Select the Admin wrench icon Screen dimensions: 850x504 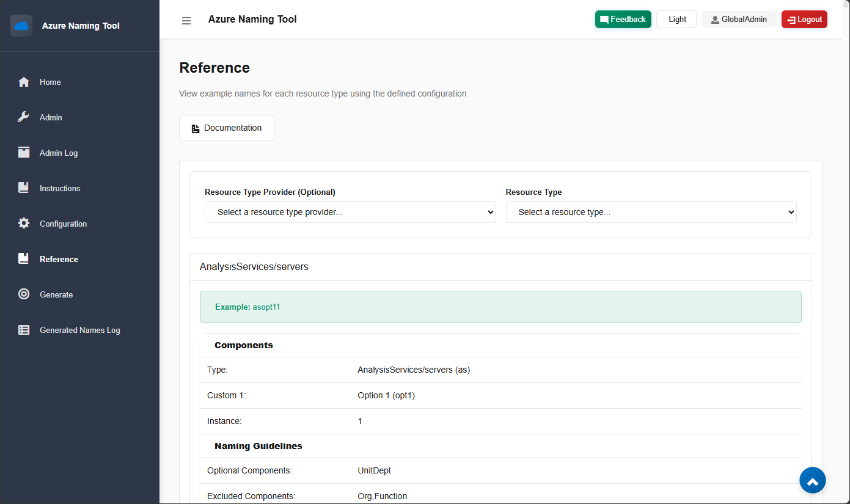pyautogui.click(x=23, y=117)
